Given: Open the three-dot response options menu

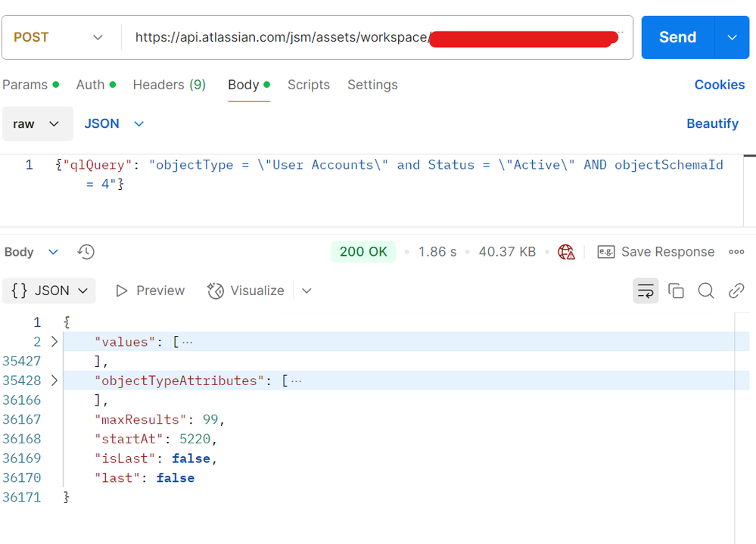Looking at the screenshot, I should tap(736, 251).
